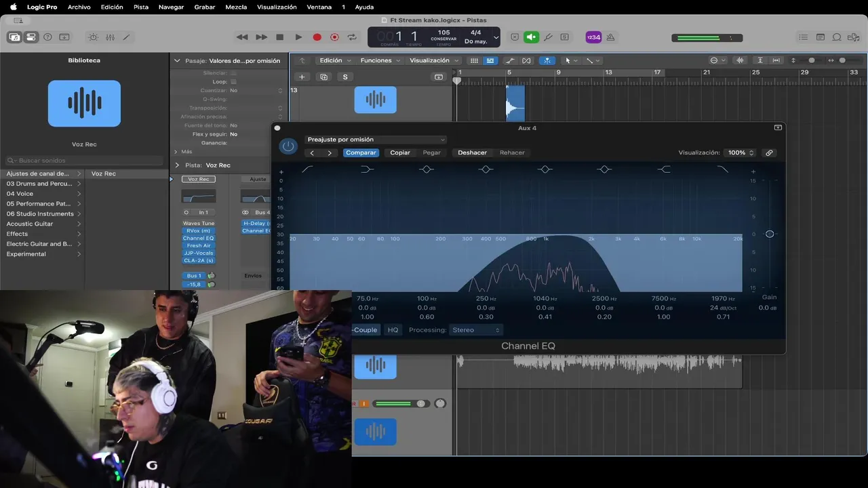Open Smart Controls dial icon
Viewport: 868px width, 488px height.
[94, 37]
